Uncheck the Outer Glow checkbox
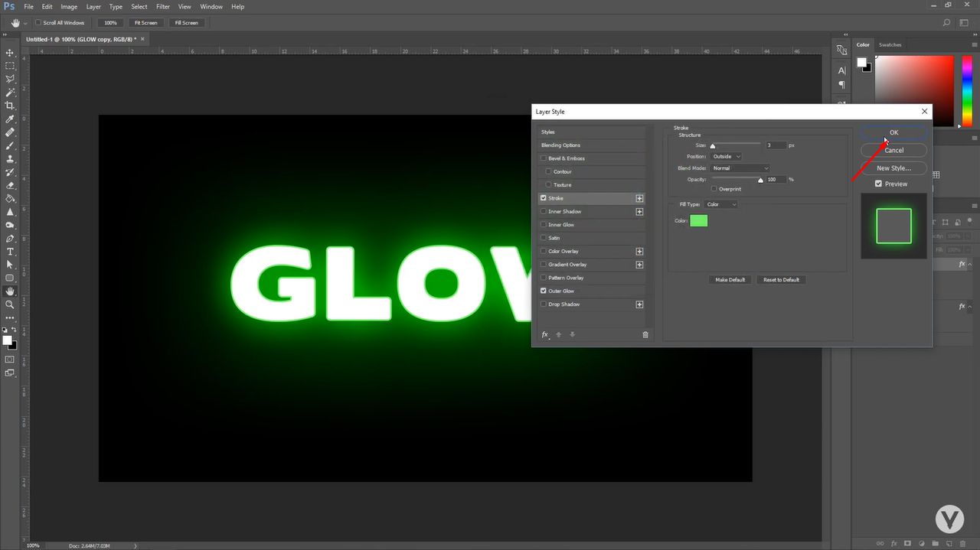 coord(544,291)
